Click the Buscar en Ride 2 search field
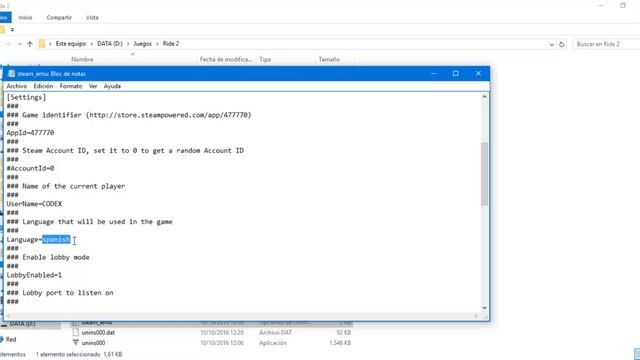This screenshot has height=360, width=640. point(606,44)
